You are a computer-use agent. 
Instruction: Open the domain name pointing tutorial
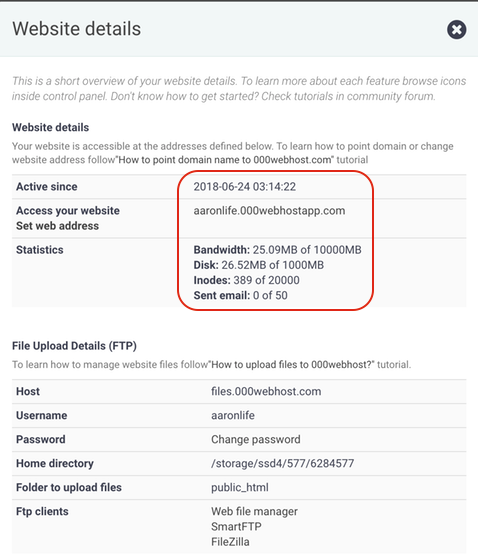225,160
